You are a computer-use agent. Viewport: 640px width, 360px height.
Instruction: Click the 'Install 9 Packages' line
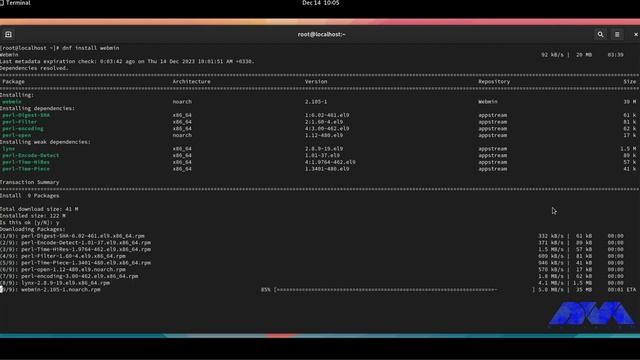click(x=29, y=196)
